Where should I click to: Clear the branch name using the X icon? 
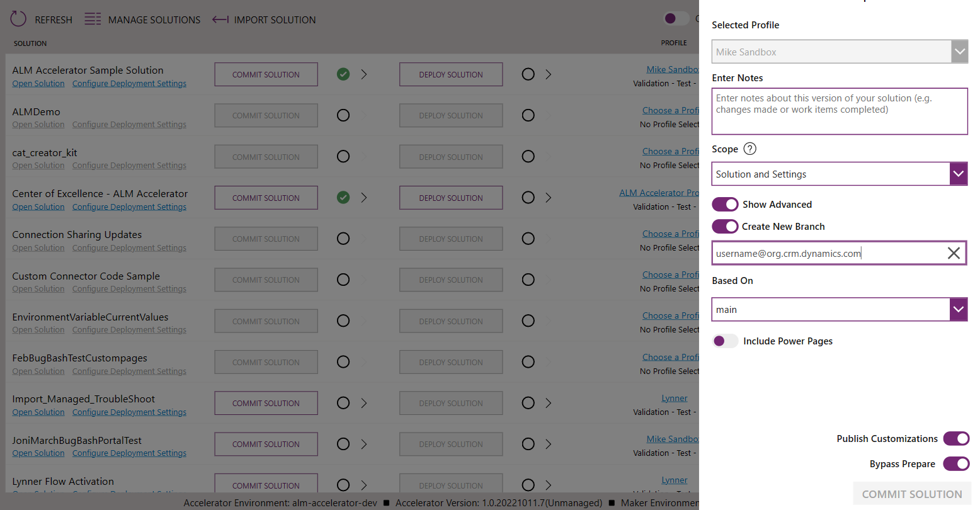click(x=954, y=252)
